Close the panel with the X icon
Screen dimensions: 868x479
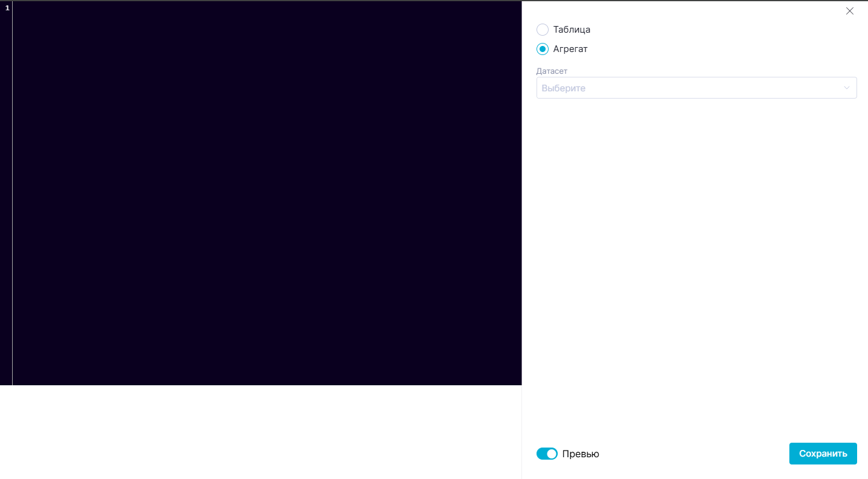tap(849, 11)
